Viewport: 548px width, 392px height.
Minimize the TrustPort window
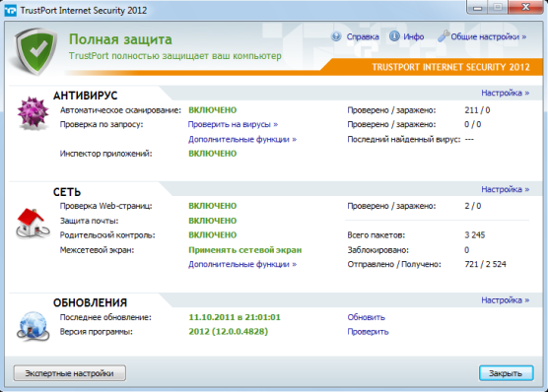[477, 7]
